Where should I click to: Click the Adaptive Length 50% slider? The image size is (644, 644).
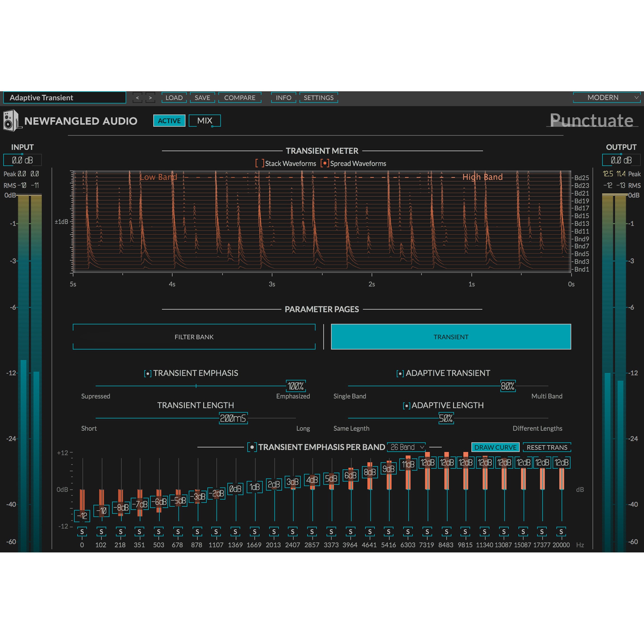pyautogui.click(x=446, y=418)
